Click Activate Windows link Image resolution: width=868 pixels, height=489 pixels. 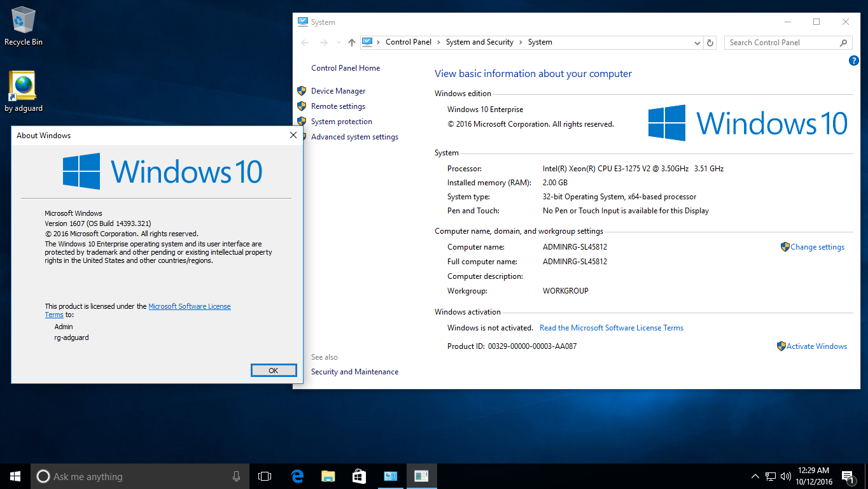coord(817,346)
